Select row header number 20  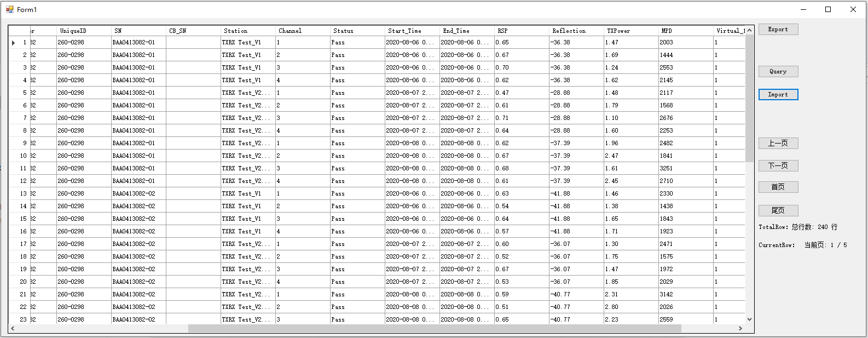pos(19,282)
